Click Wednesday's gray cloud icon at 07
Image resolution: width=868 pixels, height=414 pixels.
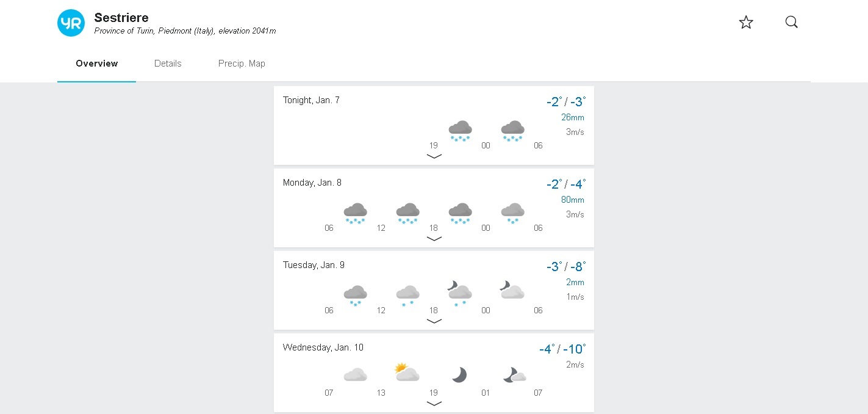[x=356, y=374]
